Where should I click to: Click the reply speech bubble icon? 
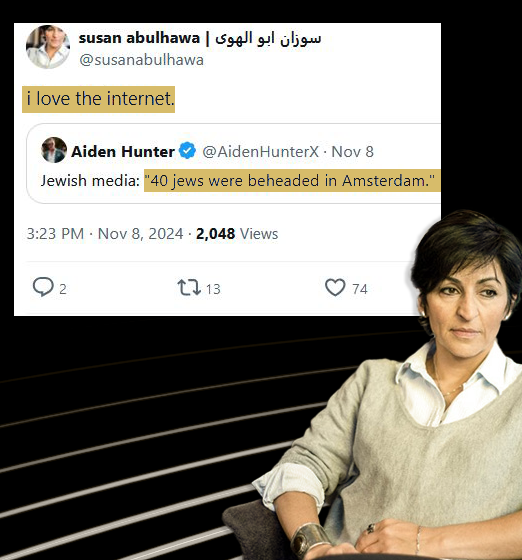pos(43,287)
